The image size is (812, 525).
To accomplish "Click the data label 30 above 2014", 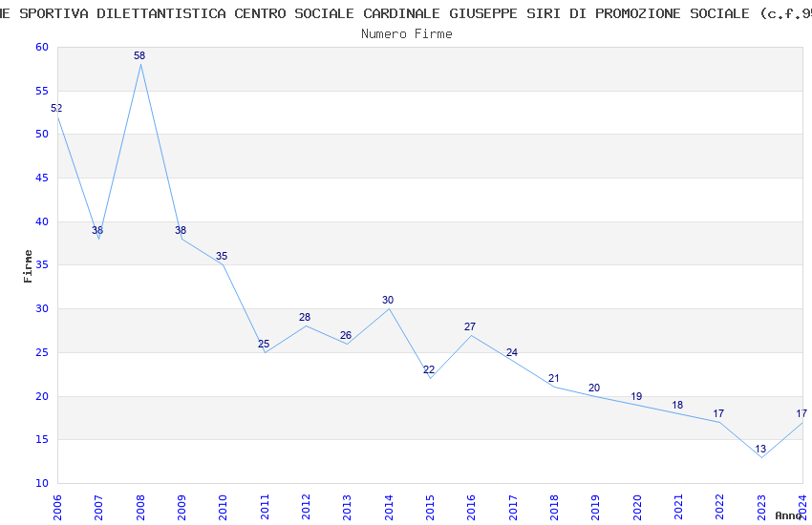I will (x=388, y=300).
